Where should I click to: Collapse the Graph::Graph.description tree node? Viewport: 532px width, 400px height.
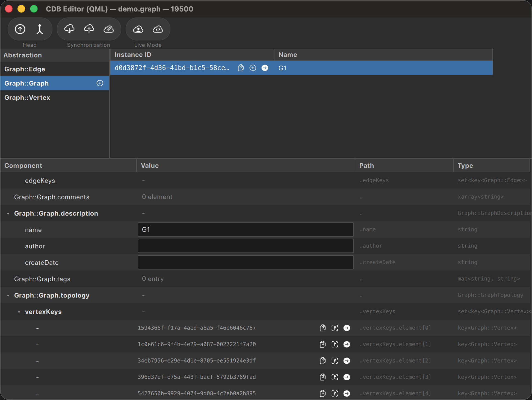coord(8,214)
